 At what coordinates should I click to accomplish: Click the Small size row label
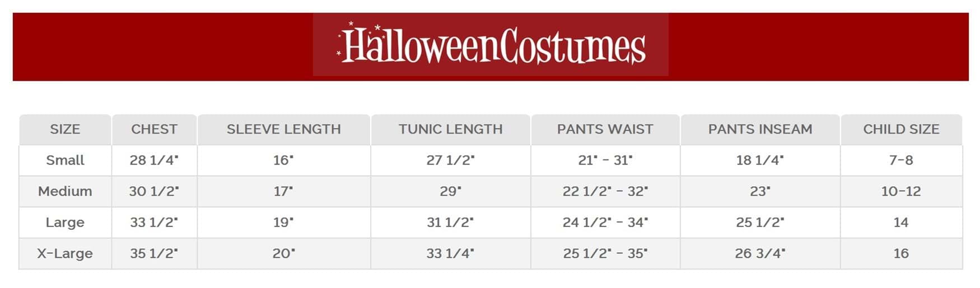65,160
